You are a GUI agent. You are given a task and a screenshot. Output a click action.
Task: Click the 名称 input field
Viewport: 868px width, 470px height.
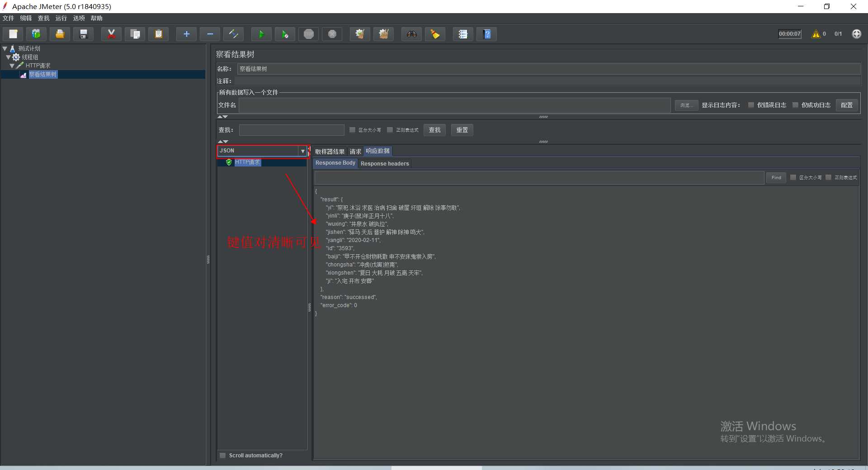pos(548,69)
